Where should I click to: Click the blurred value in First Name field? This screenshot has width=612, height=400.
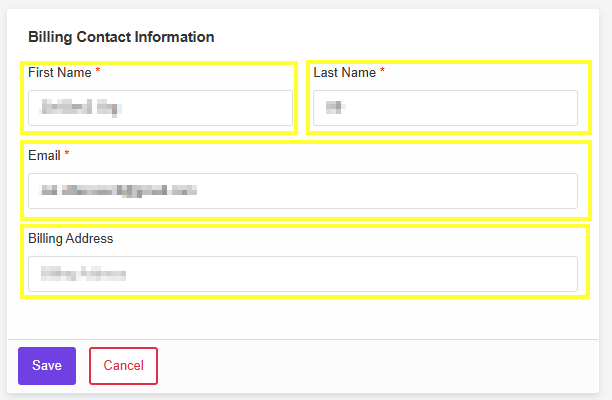pyautogui.click(x=81, y=107)
